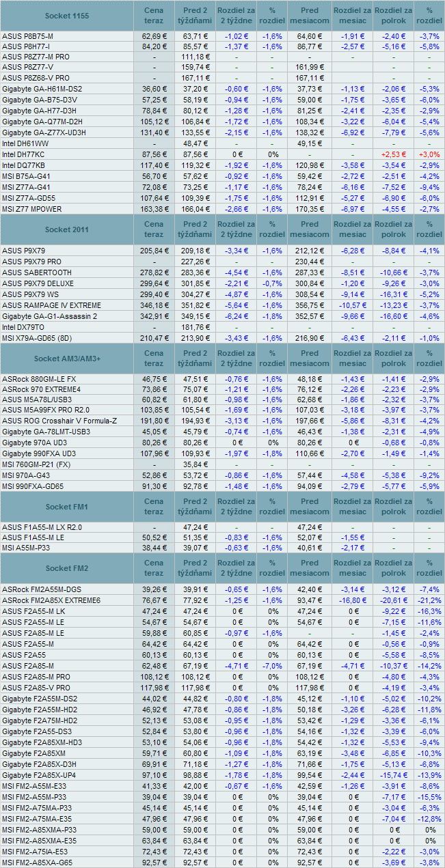This screenshot has height=868, width=445.
Task: Select the 'MSI FM2-A85XA-G65' row name
Action: click(37, 863)
